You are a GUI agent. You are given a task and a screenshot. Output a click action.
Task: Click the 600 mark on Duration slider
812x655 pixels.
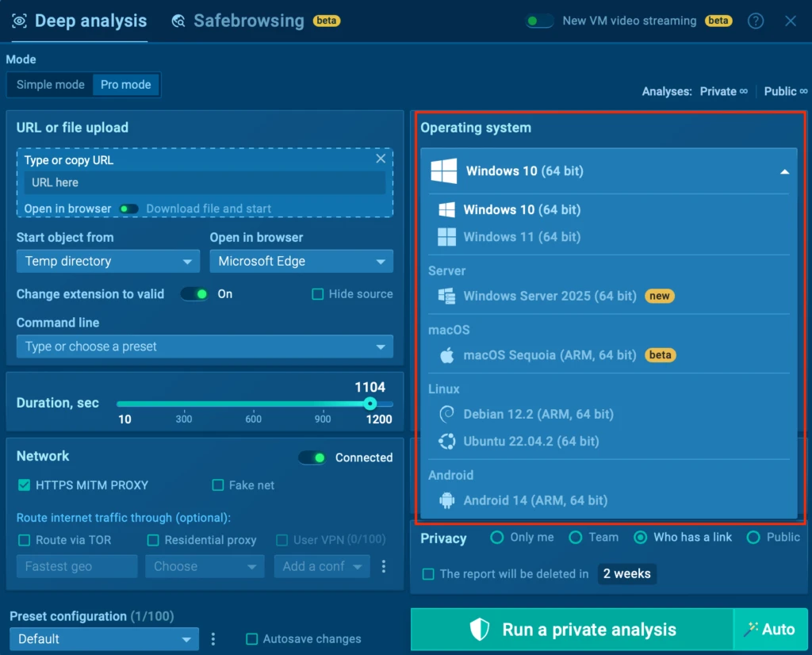pos(253,419)
